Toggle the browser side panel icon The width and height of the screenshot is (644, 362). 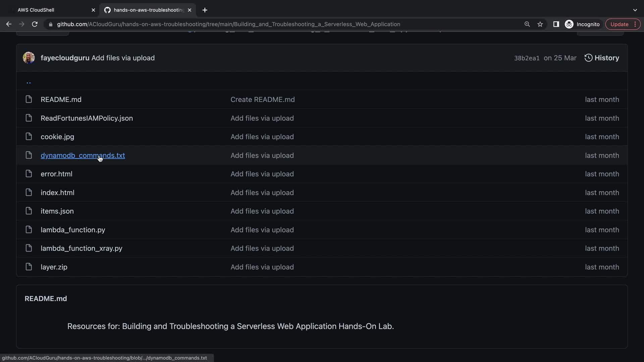coord(556,24)
